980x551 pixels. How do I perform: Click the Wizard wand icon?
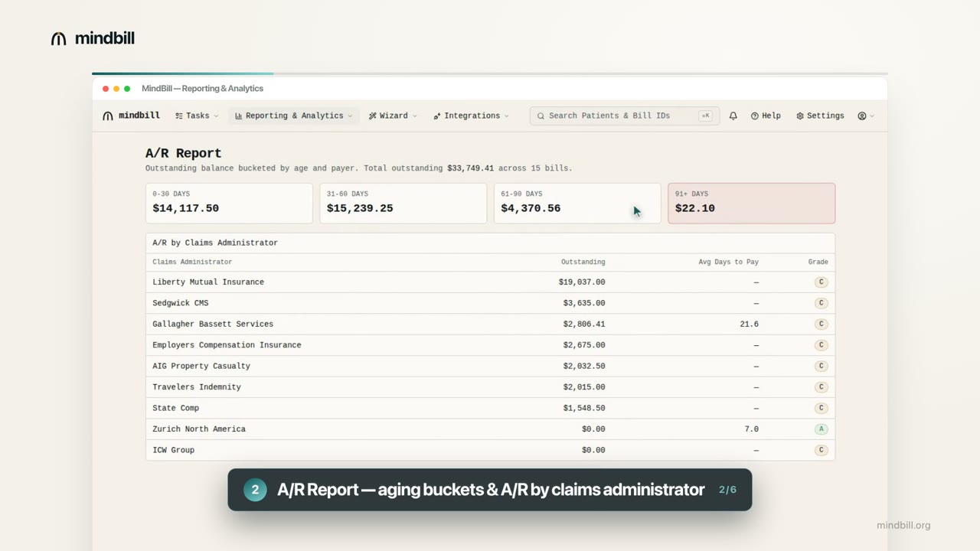(x=373, y=116)
